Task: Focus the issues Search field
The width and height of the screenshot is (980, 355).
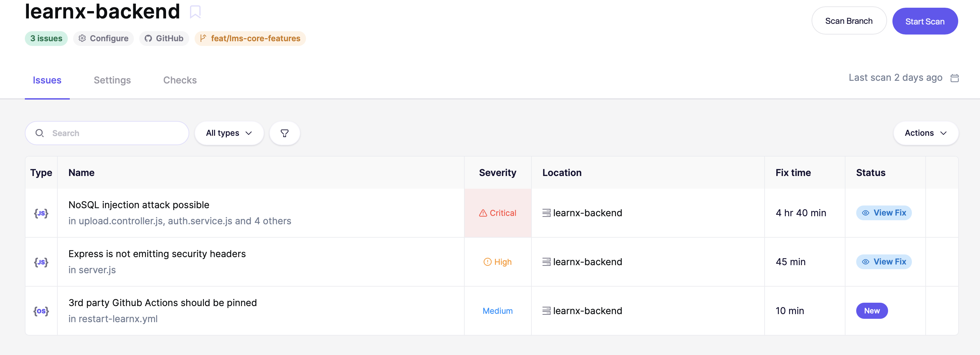Action: (x=114, y=133)
